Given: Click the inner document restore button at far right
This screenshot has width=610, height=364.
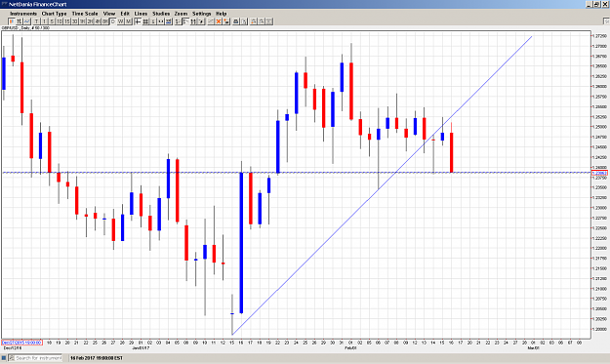Looking at the screenshot, I should pyautogui.click(x=606, y=21).
